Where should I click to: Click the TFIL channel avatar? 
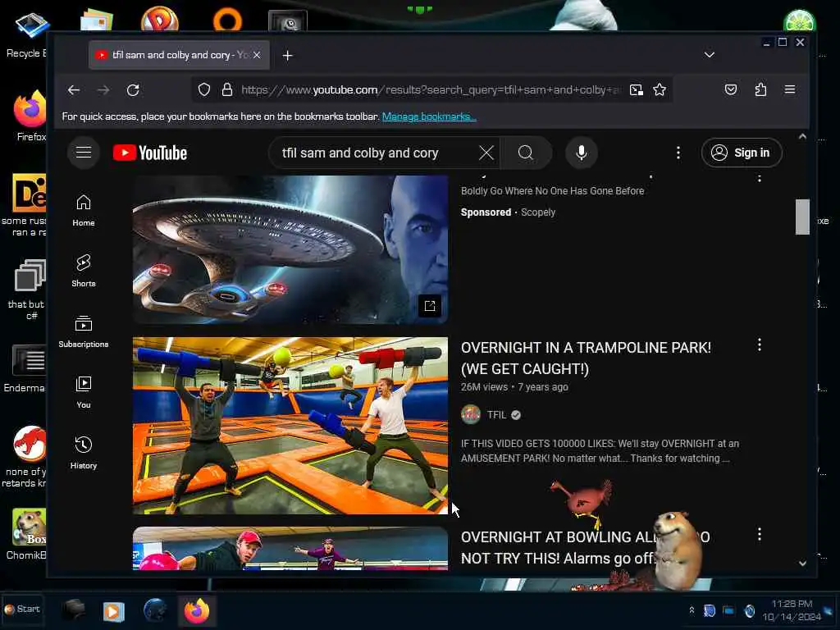471,414
